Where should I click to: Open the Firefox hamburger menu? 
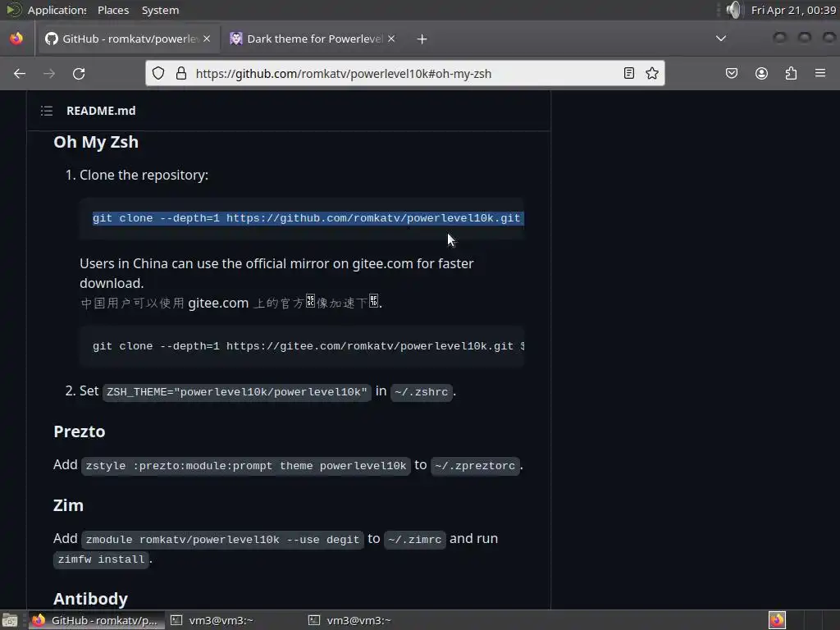[x=820, y=73]
